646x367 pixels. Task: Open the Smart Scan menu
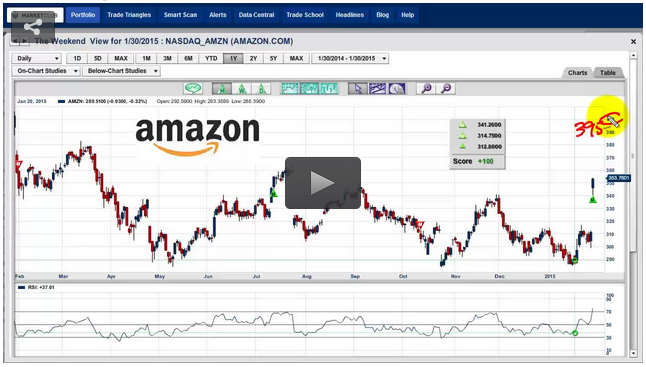[x=180, y=15]
